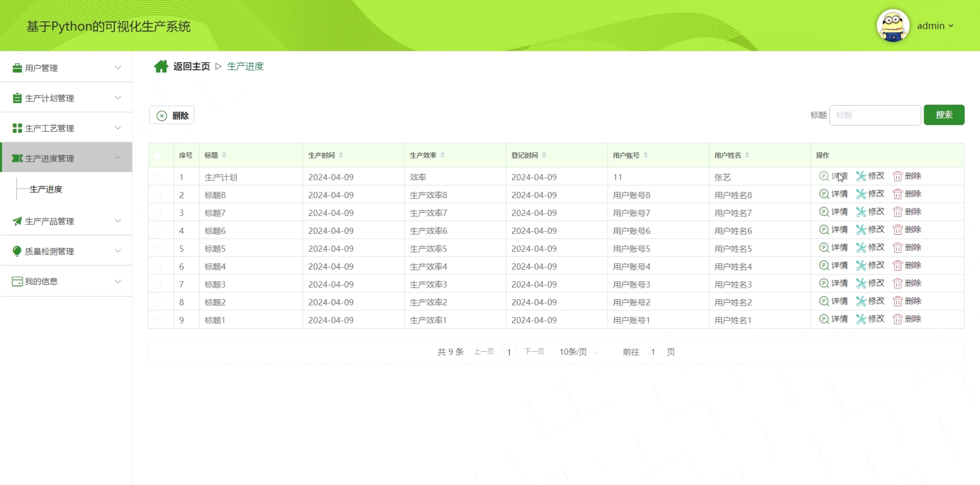Image resolution: width=980 pixels, height=485 pixels.
Task: Sort by 用户姓名 column arrows
Action: click(748, 155)
